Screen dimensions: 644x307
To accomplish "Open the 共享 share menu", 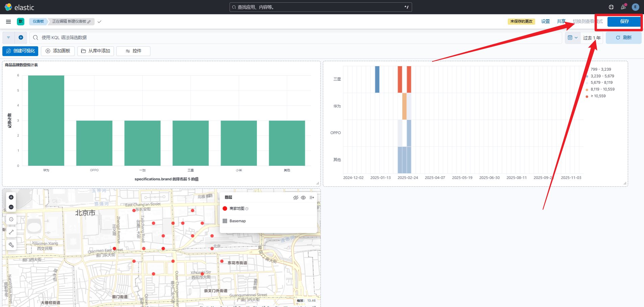I will coord(561,21).
